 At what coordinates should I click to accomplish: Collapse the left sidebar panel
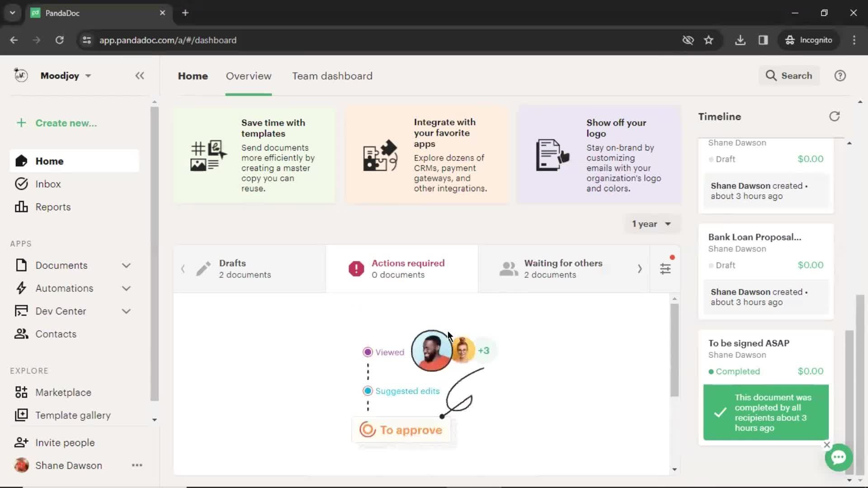pos(140,75)
